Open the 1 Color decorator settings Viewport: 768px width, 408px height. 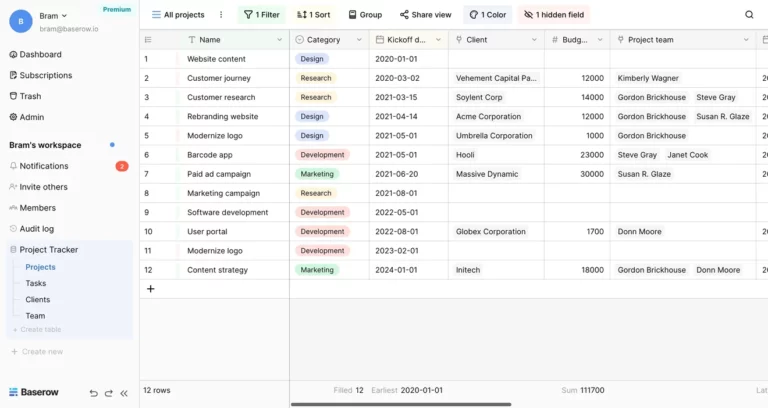point(487,15)
